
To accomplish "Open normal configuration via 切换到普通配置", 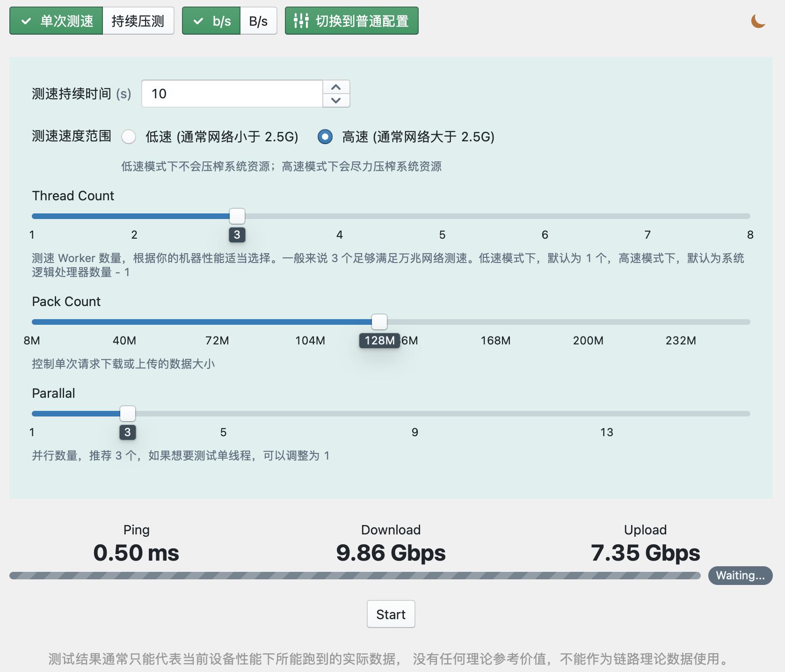I will click(352, 21).
